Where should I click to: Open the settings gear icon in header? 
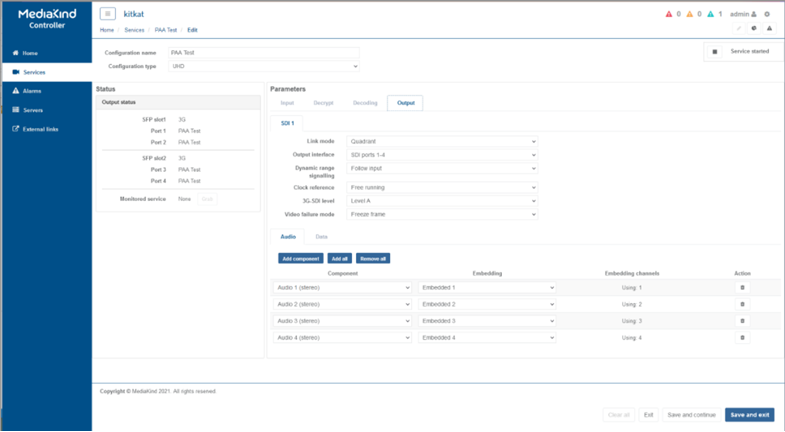767,14
